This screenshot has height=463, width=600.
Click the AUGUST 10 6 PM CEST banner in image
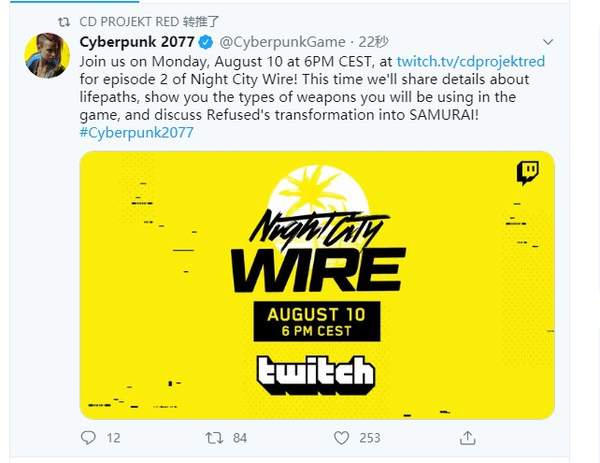pos(317,321)
